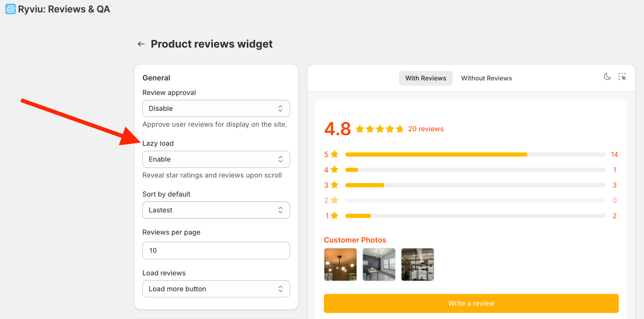Click the 5-star rating row star
This screenshot has width=644, height=319.
coord(335,154)
